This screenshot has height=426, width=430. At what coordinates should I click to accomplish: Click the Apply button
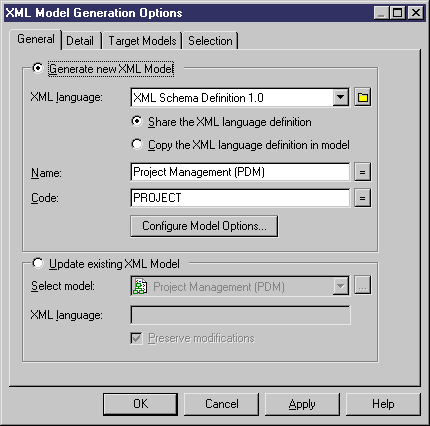(302, 404)
